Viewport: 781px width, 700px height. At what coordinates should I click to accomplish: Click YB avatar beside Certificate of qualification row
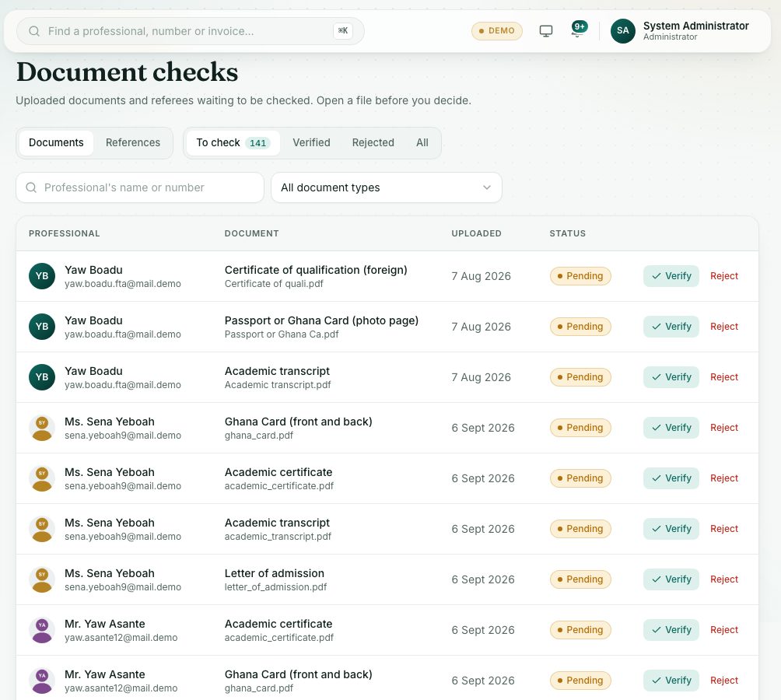pyautogui.click(x=42, y=276)
